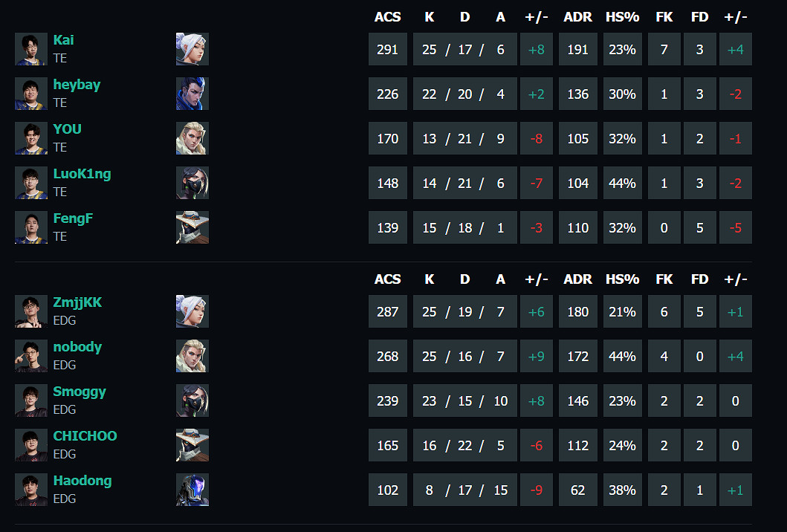787x532 pixels.
Task: Click Kai's ACS value of 291
Action: tap(388, 50)
